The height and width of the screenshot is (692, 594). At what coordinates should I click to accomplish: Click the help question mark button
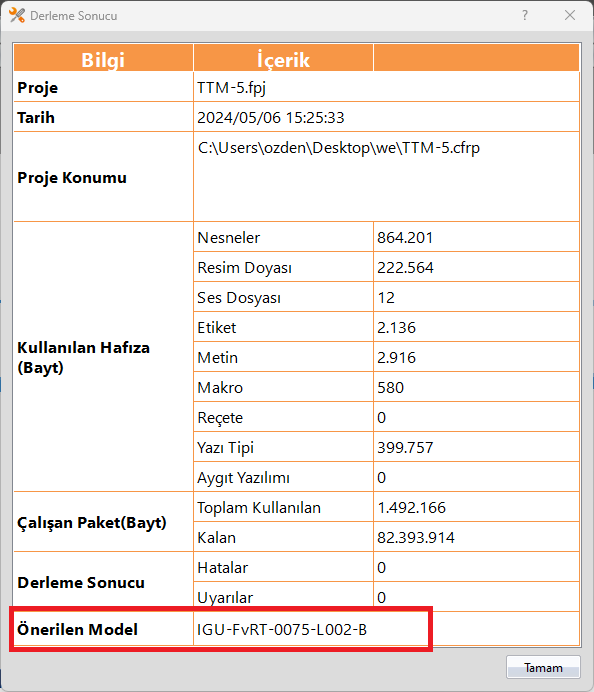525,15
